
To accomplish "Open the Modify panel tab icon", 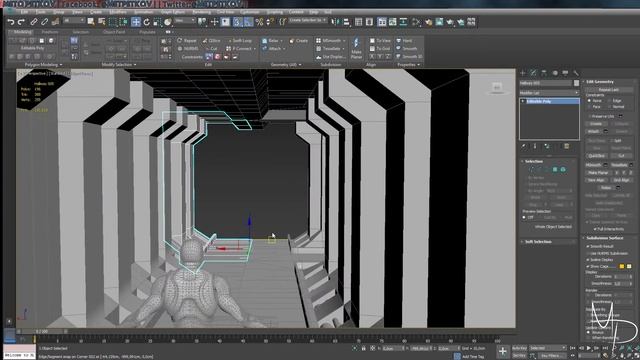I will coord(533,73).
